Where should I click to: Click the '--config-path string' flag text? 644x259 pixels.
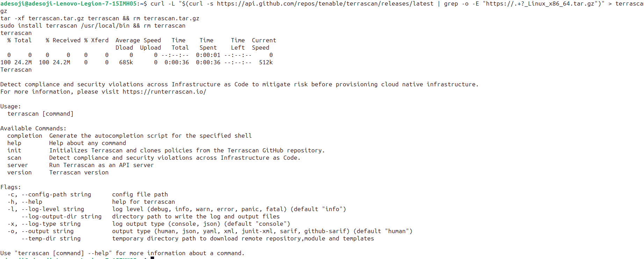56,195
